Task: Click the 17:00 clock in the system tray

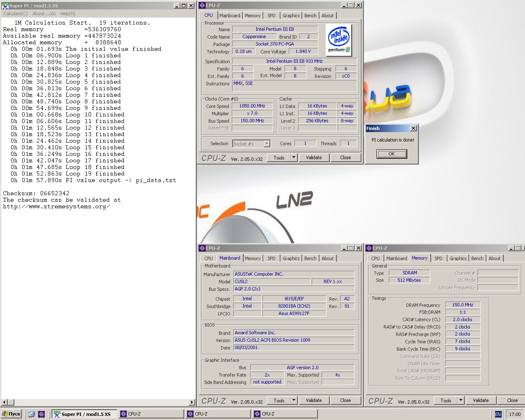Action: click(x=515, y=414)
